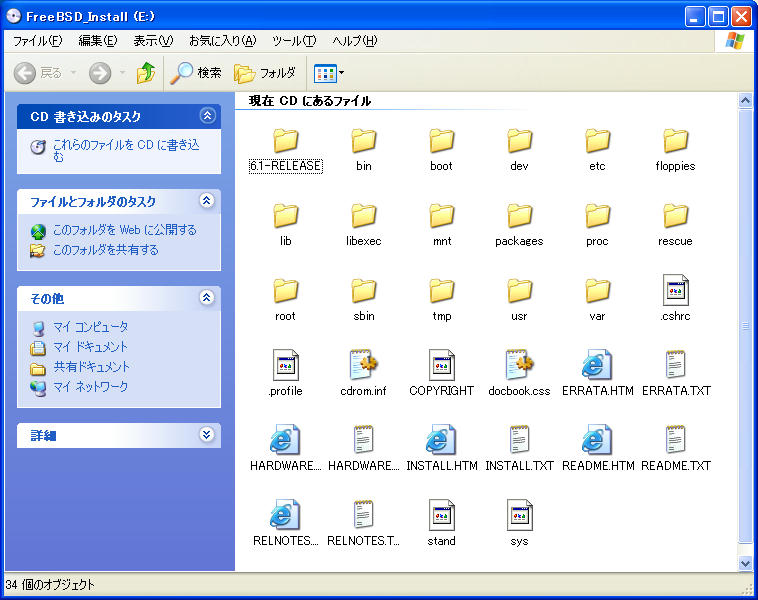Select the ERRATA.TXT file icon
This screenshot has width=758, height=600.
[x=675, y=365]
